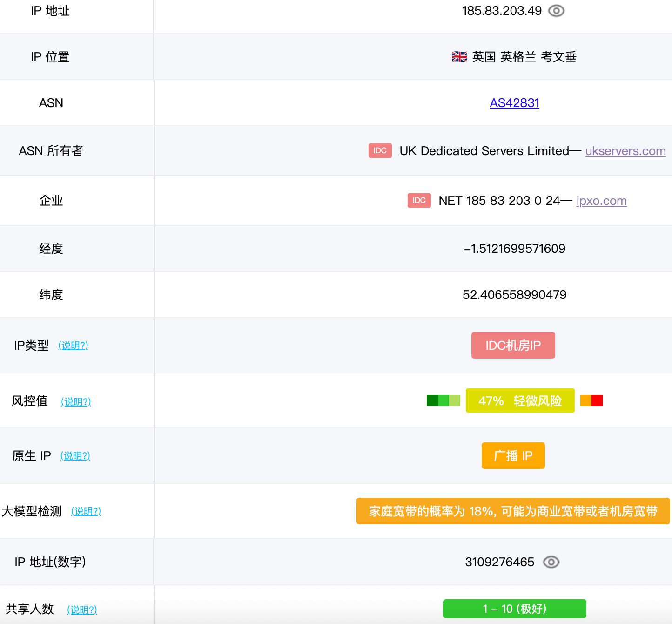Click the orange-red high-risk color blocks
Image resolution: width=672 pixels, height=624 pixels.
point(591,400)
